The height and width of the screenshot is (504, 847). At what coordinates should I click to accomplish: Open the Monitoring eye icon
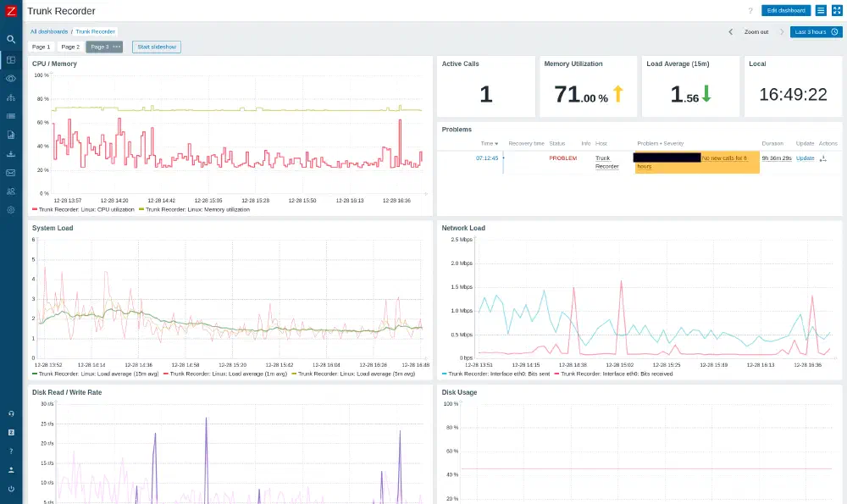pos(11,78)
